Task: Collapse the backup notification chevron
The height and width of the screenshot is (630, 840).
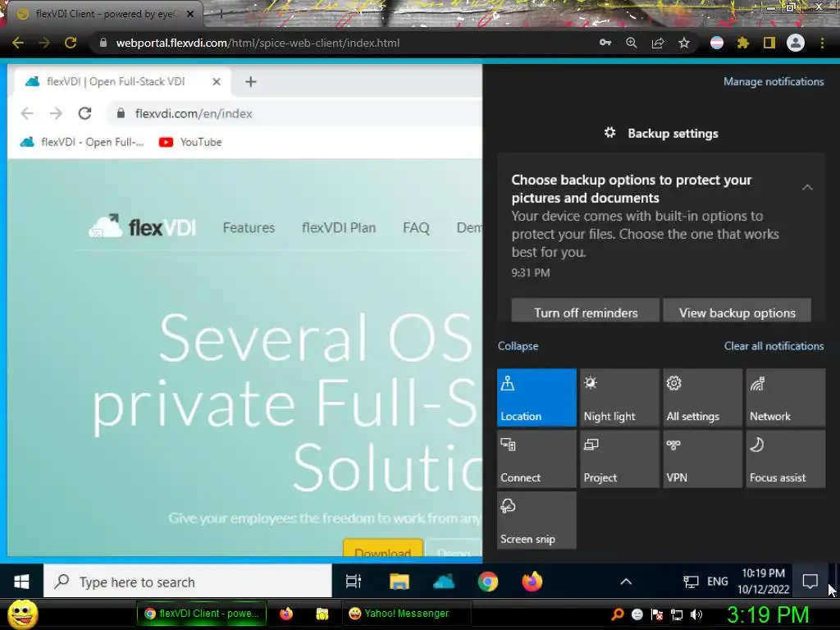Action: pos(807,188)
